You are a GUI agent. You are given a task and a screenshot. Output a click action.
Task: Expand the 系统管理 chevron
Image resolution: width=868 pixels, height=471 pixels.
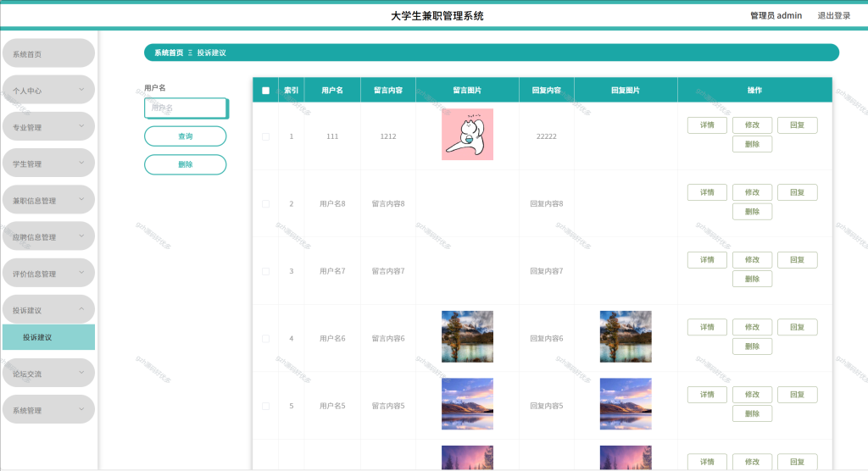(x=81, y=409)
